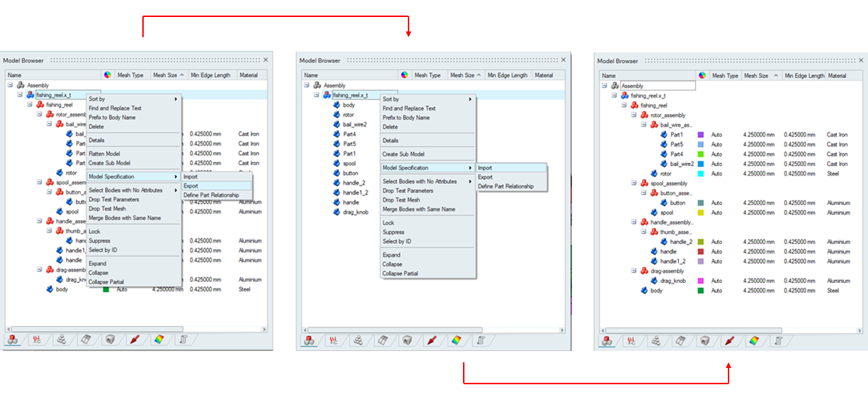Choose Import in middle panel's submenu
Image resolution: width=868 pixels, height=409 pixels.
pyautogui.click(x=485, y=168)
